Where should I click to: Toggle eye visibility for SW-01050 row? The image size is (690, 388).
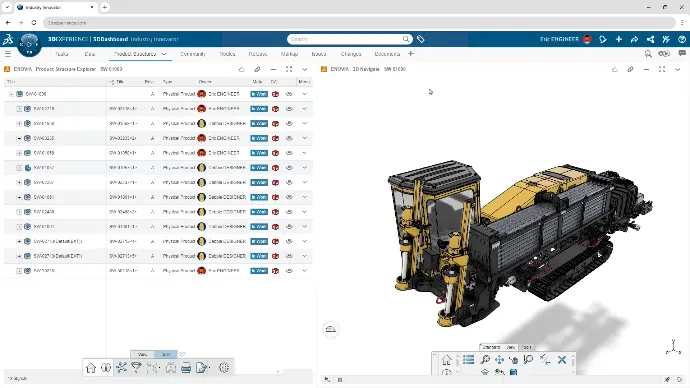point(289,153)
